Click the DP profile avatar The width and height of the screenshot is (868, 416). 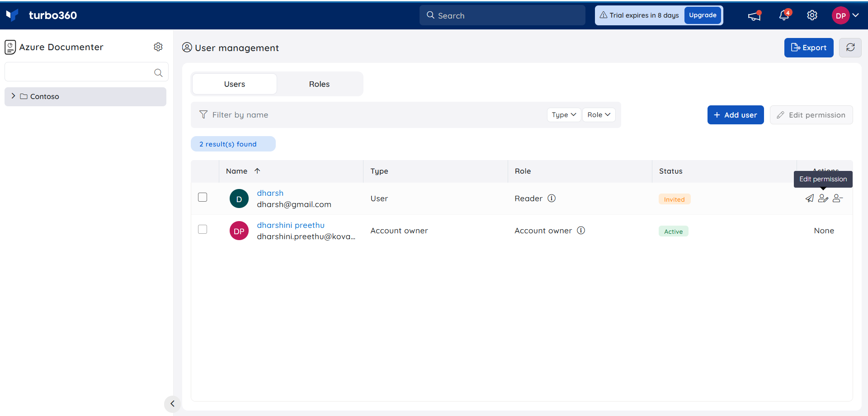pos(840,15)
